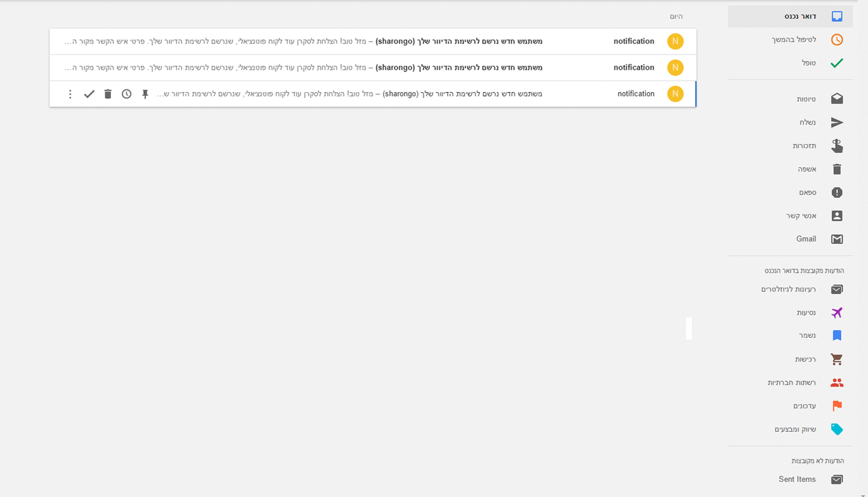Snooze the hovered email with clock icon
The image size is (868, 497).
point(126,94)
